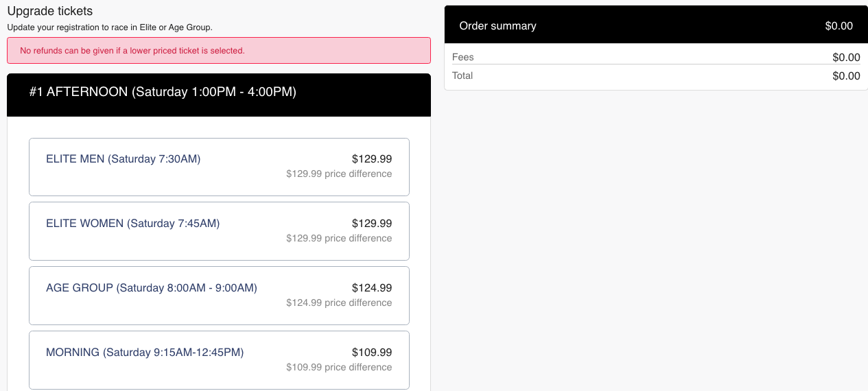Screen dimensions: 868x391
Task: Click the bold ELITE WOMEN ticket price
Action: click(x=372, y=224)
